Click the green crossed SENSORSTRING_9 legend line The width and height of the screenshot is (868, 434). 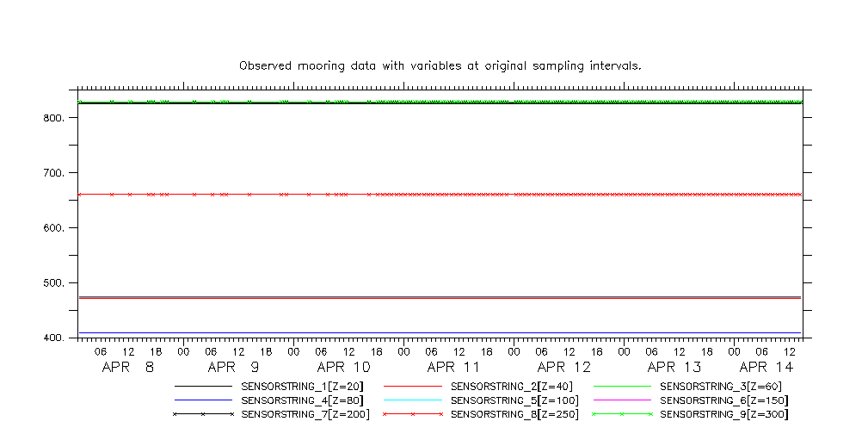(x=621, y=414)
